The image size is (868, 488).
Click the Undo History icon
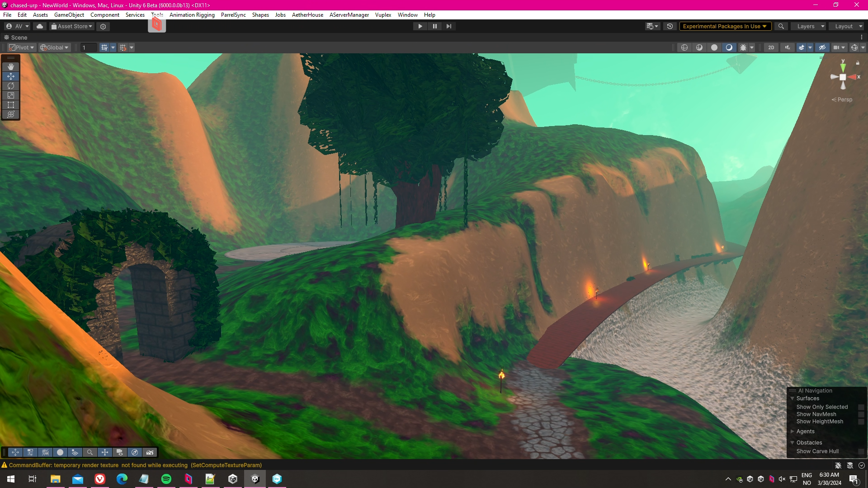tap(670, 26)
